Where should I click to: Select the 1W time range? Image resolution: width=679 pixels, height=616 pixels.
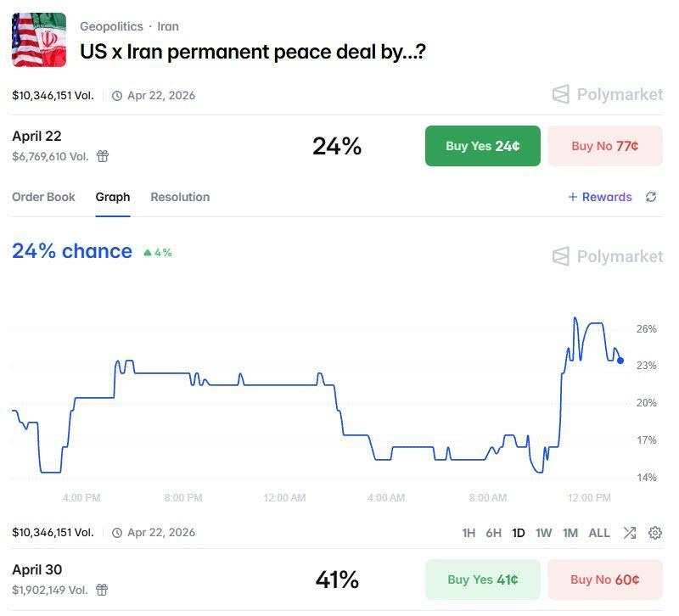click(x=543, y=533)
